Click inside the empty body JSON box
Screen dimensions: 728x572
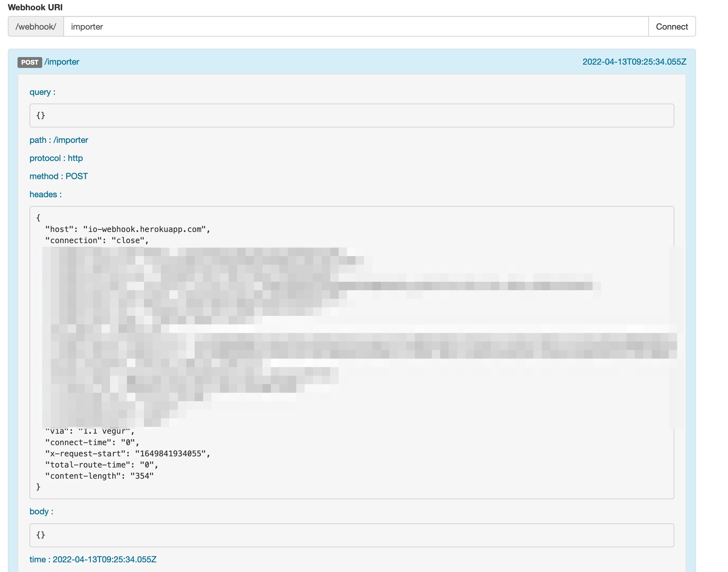coord(351,535)
